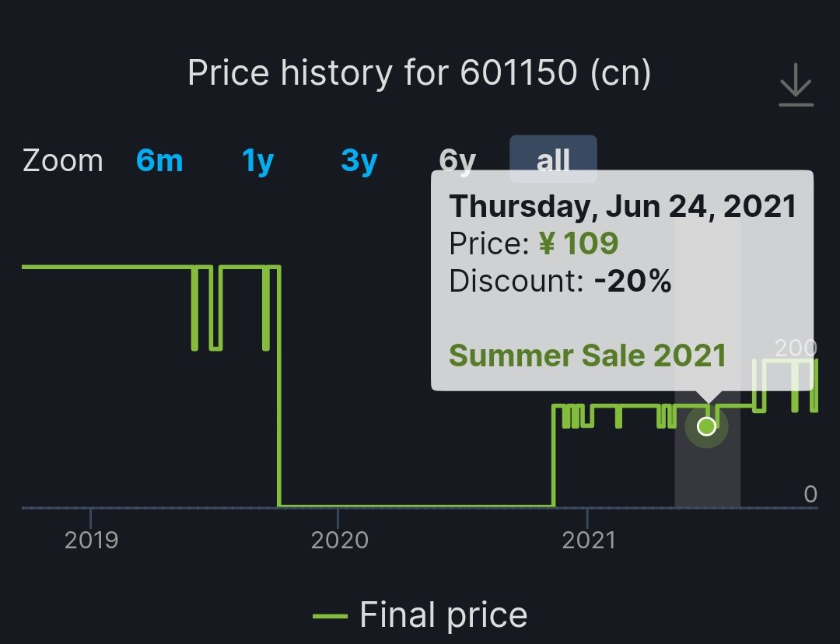Click the -20% discount value
The image size is (840, 644).
pos(632,281)
